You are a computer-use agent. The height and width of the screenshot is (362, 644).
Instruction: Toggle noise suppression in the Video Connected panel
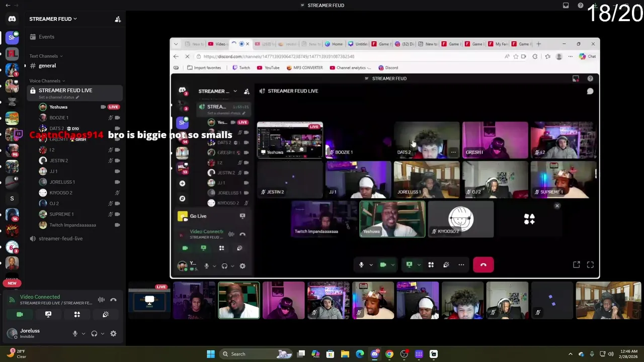(101, 300)
